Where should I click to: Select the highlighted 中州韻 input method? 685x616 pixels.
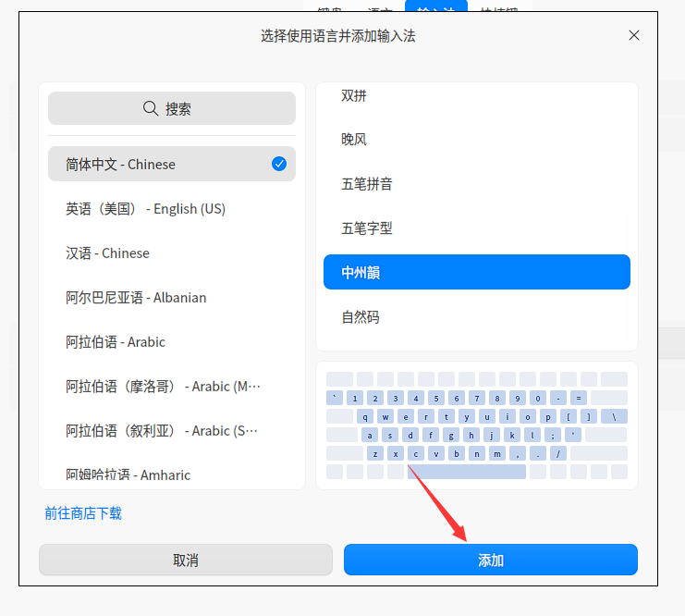(477, 272)
